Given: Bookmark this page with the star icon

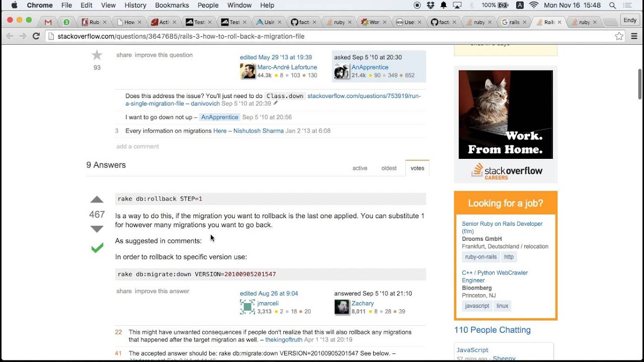Looking at the screenshot, I should (619, 36).
